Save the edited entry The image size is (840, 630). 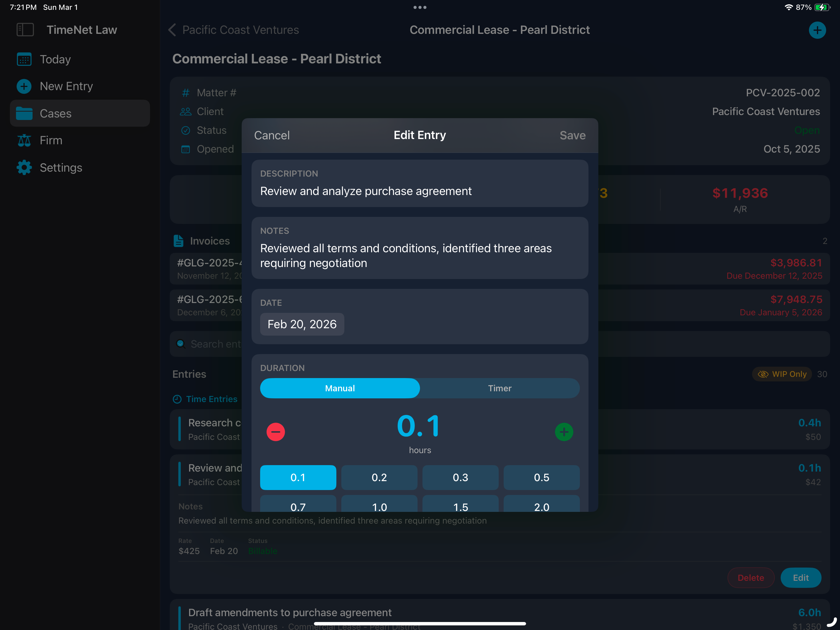tap(573, 135)
